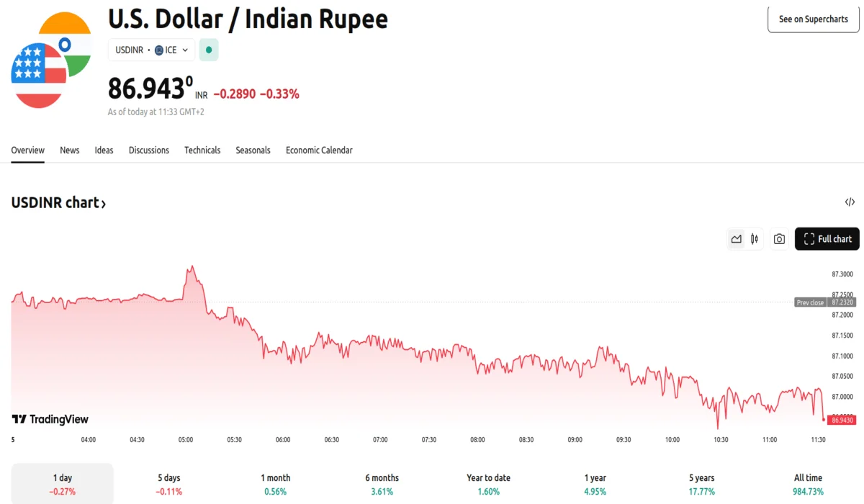Open the USDINR ICE symbol dropdown

tap(151, 50)
